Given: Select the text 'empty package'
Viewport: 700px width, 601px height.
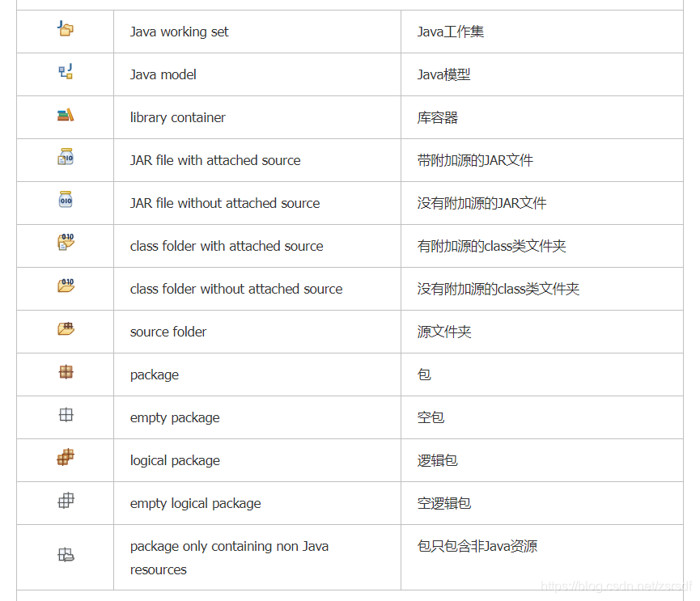Looking at the screenshot, I should [175, 417].
